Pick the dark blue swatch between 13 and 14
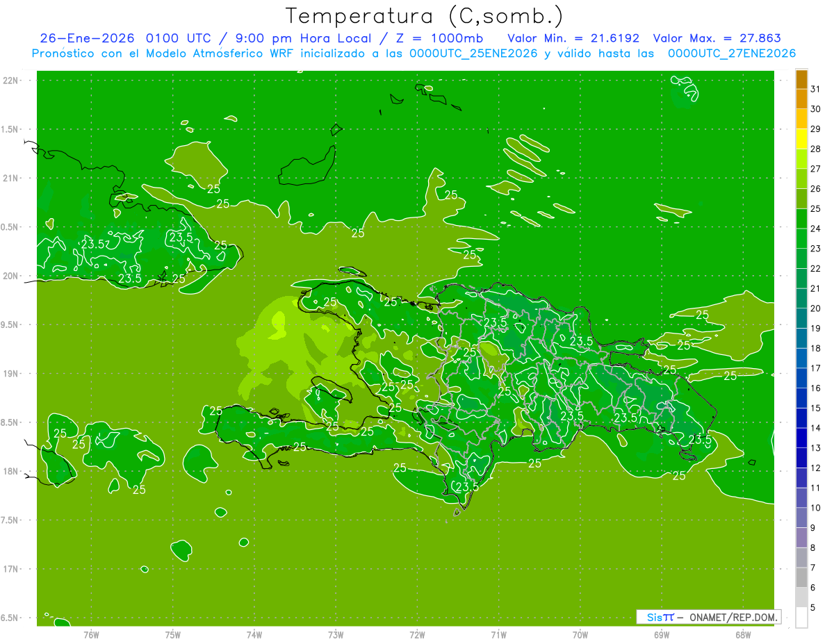Image resolution: width=834 pixels, height=644 pixels. point(801,438)
